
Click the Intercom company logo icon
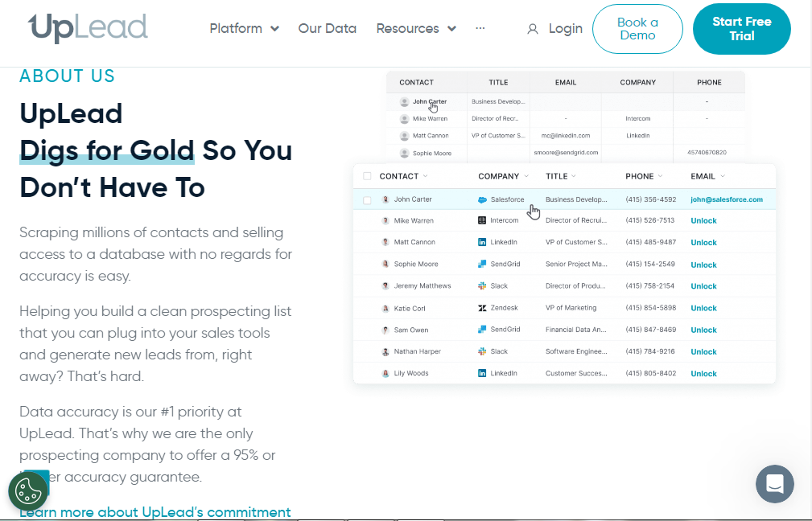(x=482, y=220)
